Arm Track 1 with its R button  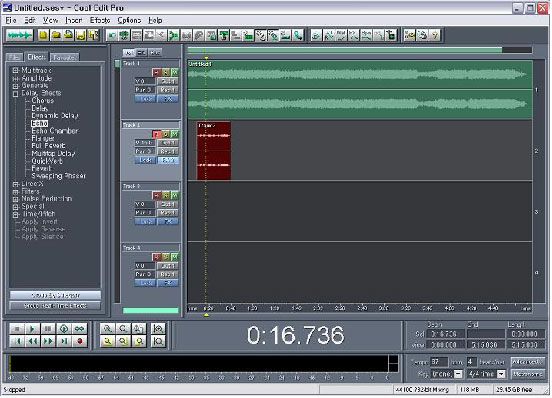tap(157, 72)
